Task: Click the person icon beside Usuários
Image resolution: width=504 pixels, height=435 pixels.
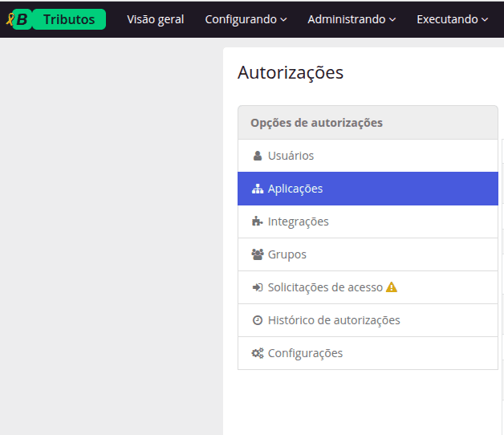Action: [258, 156]
